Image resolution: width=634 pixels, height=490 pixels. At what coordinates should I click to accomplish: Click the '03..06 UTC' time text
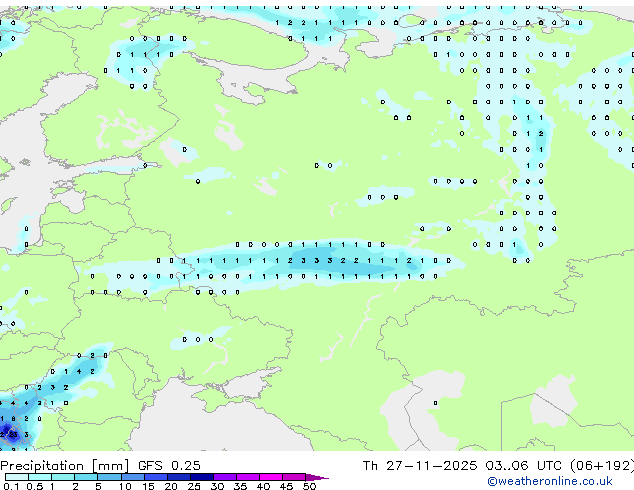523,466
